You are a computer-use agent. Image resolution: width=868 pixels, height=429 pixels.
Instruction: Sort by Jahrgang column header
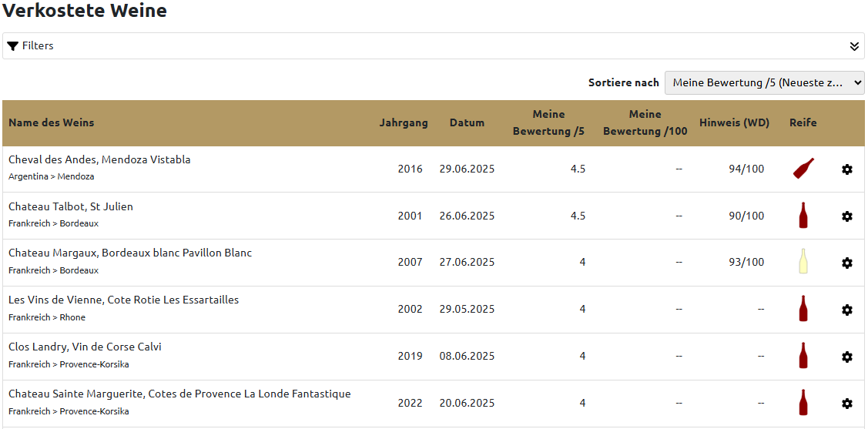pos(404,123)
